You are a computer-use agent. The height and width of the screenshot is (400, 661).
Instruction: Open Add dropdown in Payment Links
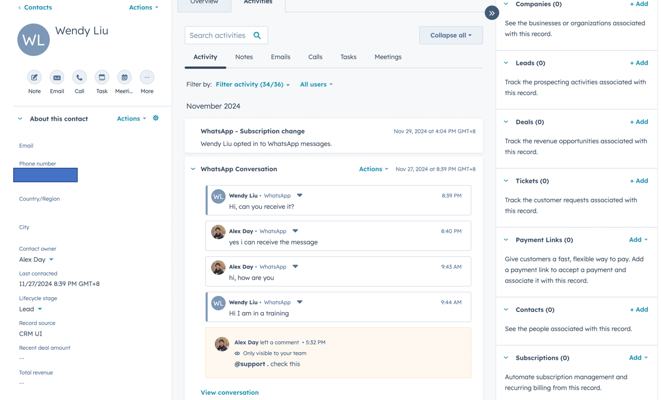click(638, 240)
